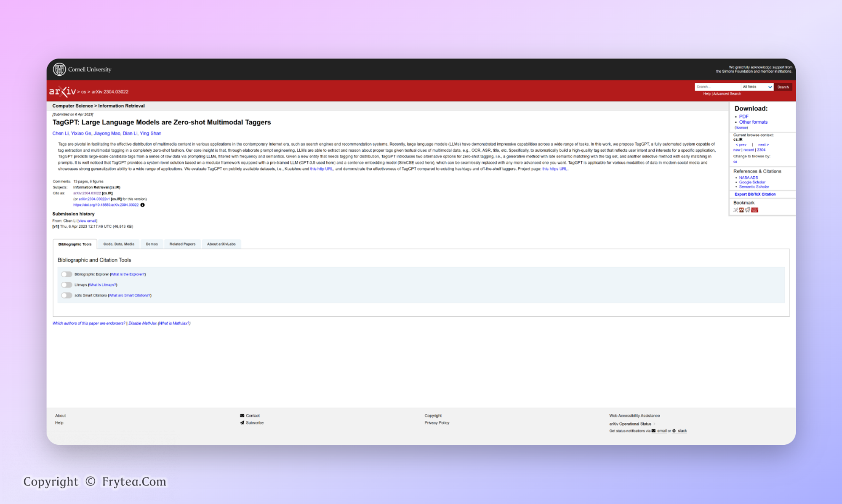Open the Related Papers tab
This screenshot has width=842, height=504.
[x=182, y=244]
